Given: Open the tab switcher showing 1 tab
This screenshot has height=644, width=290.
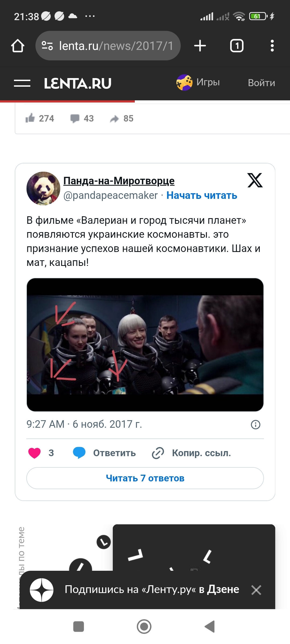Looking at the screenshot, I should click(237, 46).
